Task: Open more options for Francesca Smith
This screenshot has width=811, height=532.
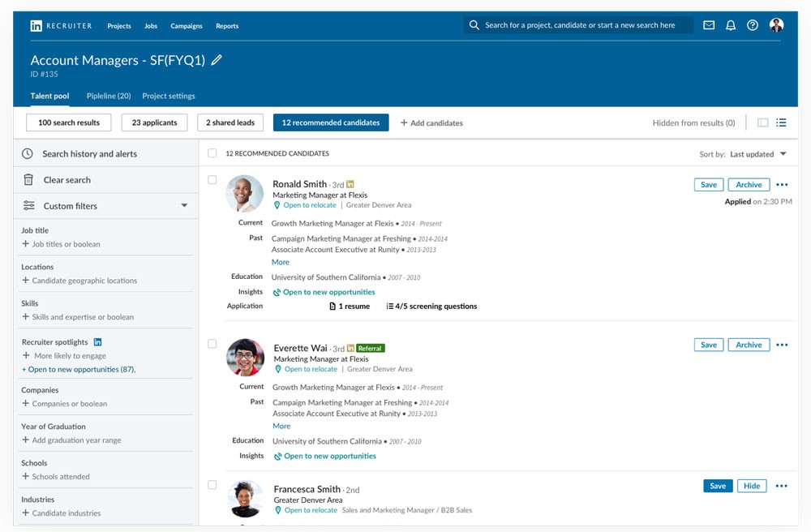Action: click(x=782, y=486)
